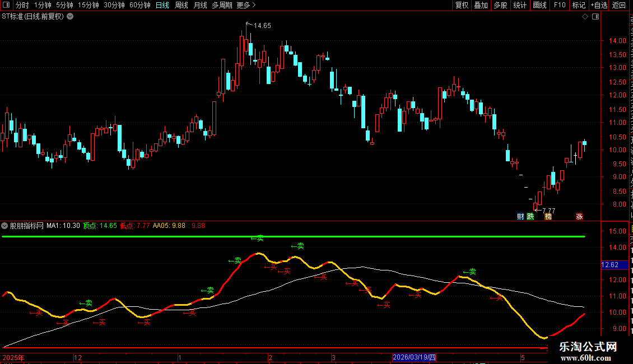Click the blue 财 event marker
633x364 pixels.
point(520,217)
